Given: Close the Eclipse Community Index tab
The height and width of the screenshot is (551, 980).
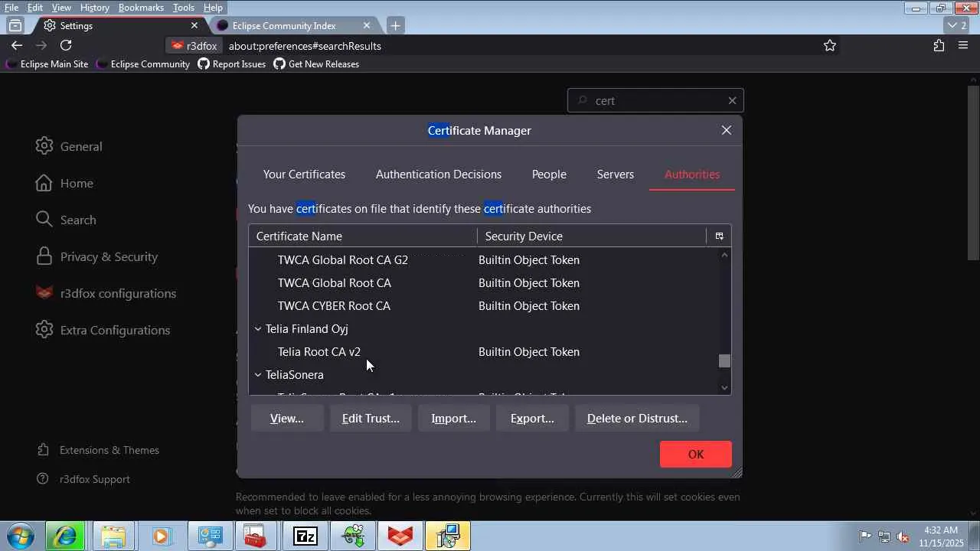Looking at the screenshot, I should 367,25.
